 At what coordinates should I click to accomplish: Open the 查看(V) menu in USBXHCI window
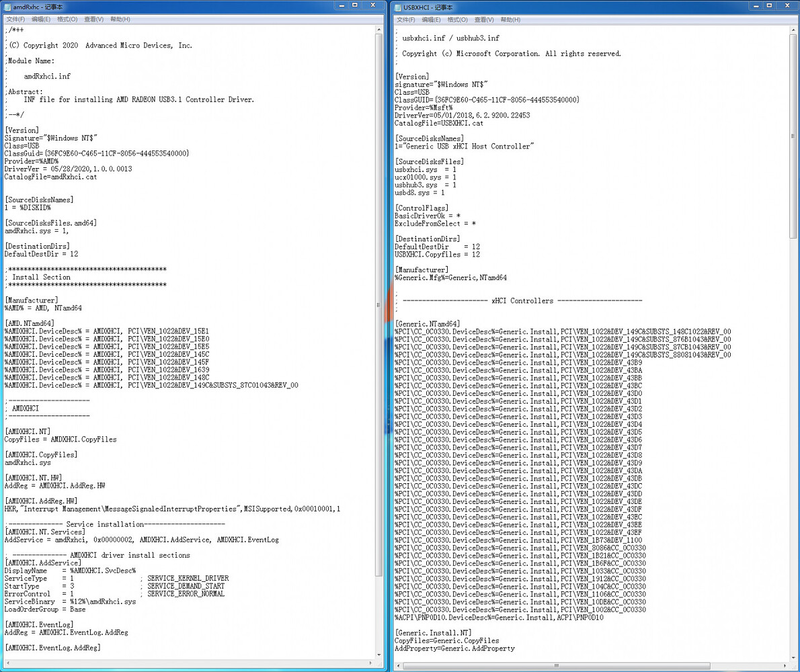pos(484,19)
